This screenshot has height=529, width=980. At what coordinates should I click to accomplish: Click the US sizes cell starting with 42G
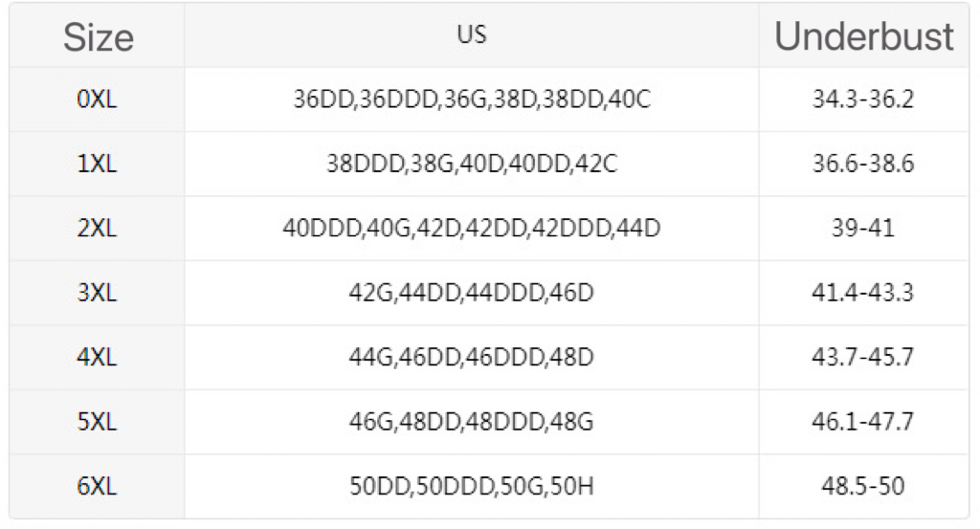coord(472,293)
